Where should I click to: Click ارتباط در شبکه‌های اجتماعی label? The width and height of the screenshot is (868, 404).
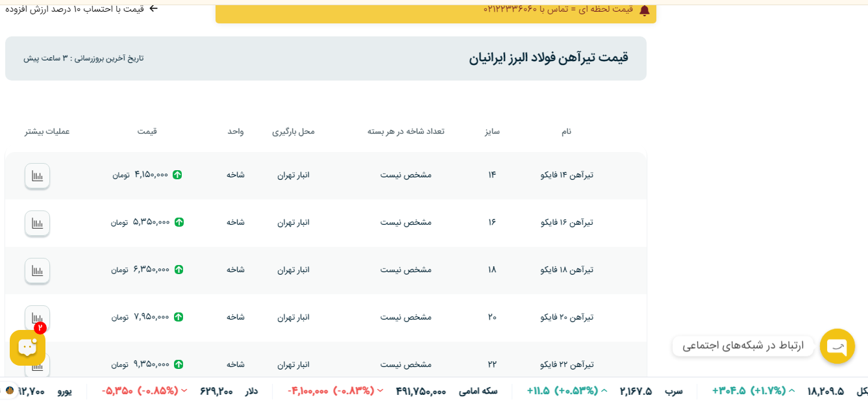tap(743, 346)
